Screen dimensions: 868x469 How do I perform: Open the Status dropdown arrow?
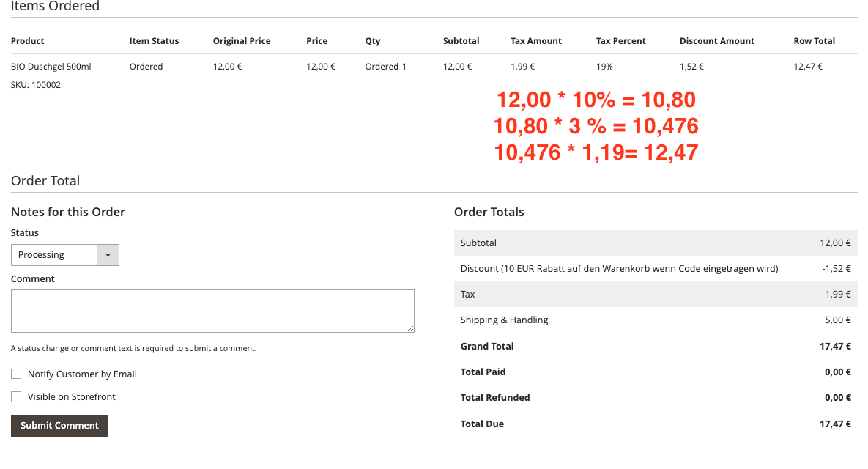coord(108,254)
